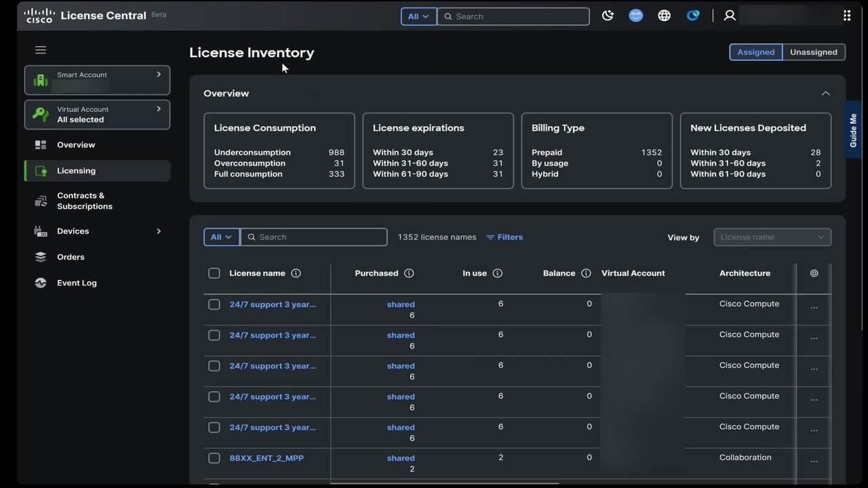Click the Event Log sidebar icon

pos(41,283)
